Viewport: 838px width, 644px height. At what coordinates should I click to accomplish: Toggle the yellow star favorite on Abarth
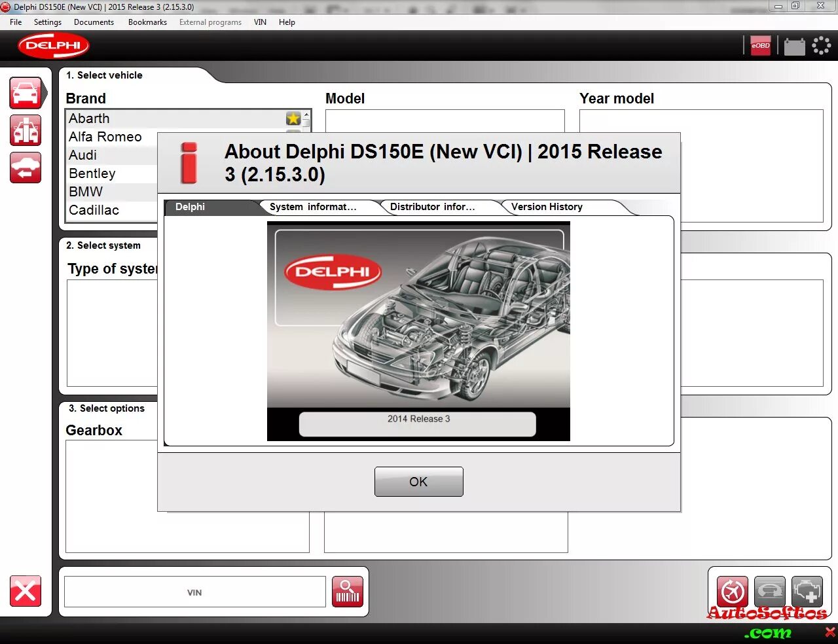click(x=293, y=118)
